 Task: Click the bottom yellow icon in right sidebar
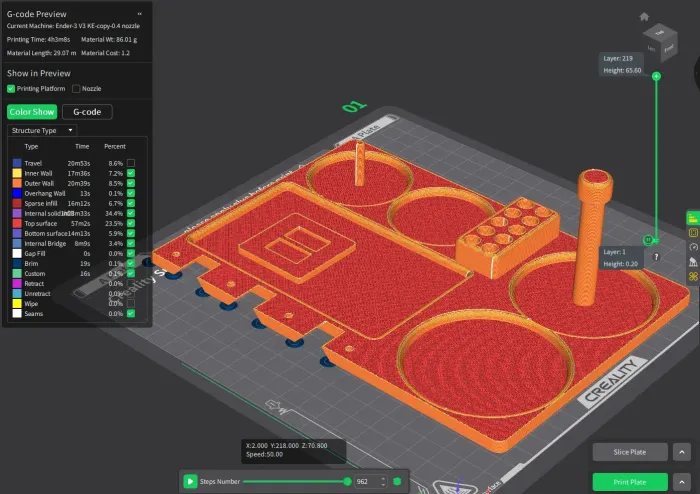coord(692,275)
